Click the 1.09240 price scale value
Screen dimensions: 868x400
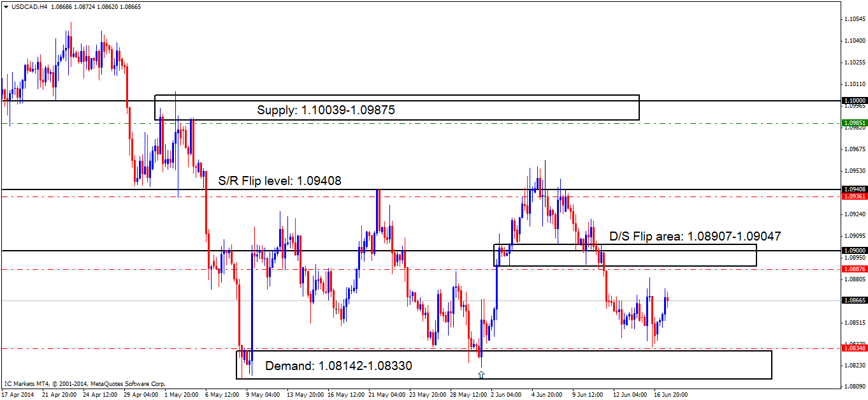tap(854, 214)
